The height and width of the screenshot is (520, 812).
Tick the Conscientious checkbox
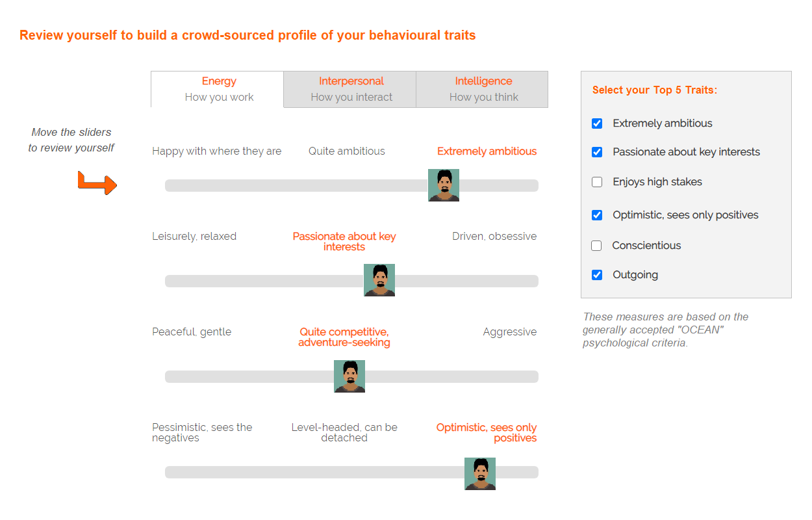tap(596, 246)
